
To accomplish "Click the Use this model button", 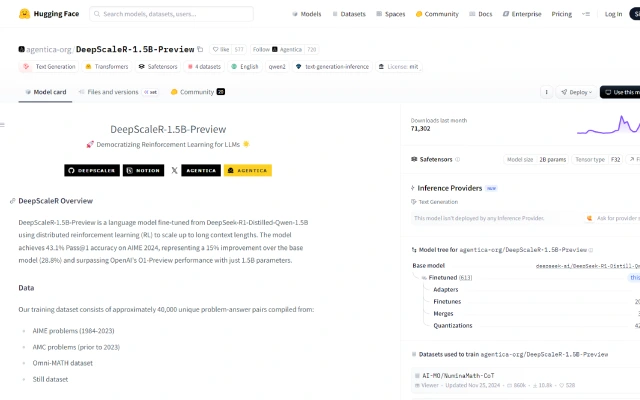I will tap(620, 92).
